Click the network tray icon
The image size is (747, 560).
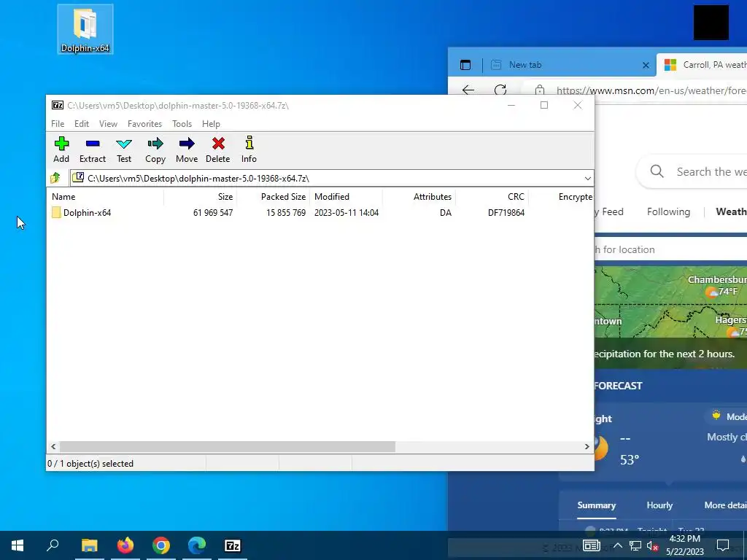point(635,545)
